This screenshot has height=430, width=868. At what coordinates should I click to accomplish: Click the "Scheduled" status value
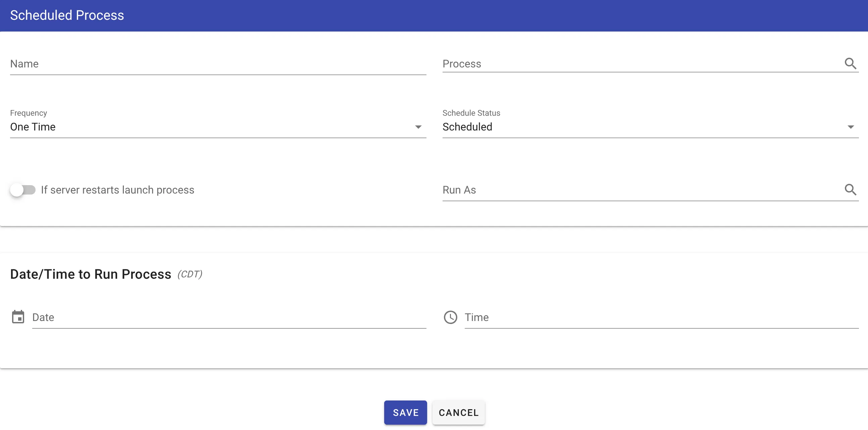467,127
